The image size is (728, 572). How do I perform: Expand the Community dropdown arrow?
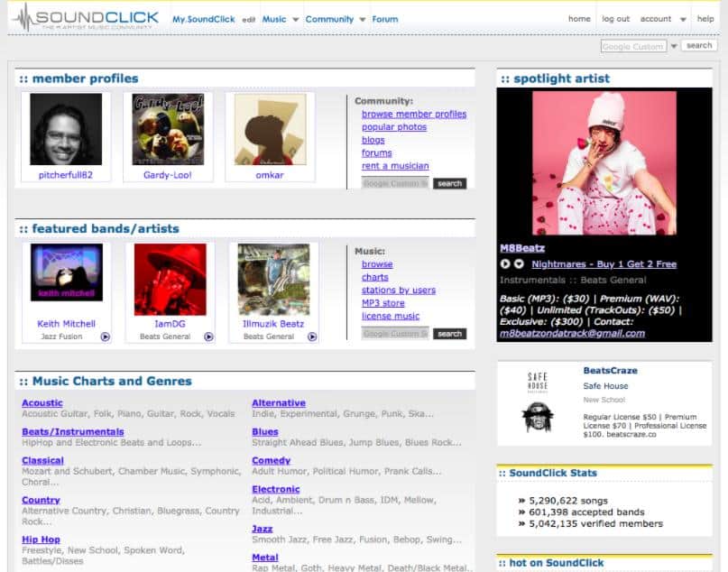tap(362, 19)
